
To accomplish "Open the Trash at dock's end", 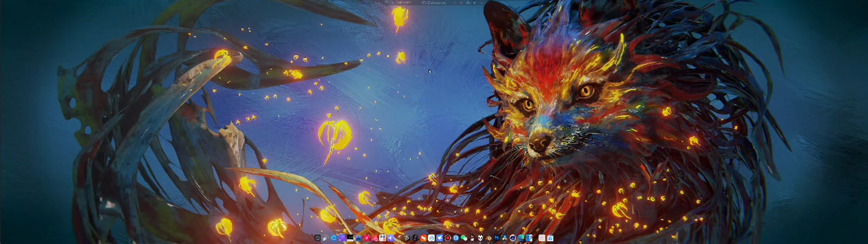I will coord(550,238).
